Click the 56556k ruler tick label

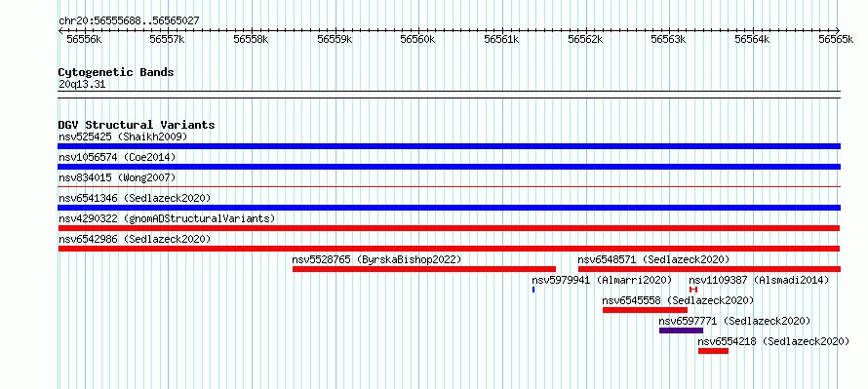(x=84, y=39)
